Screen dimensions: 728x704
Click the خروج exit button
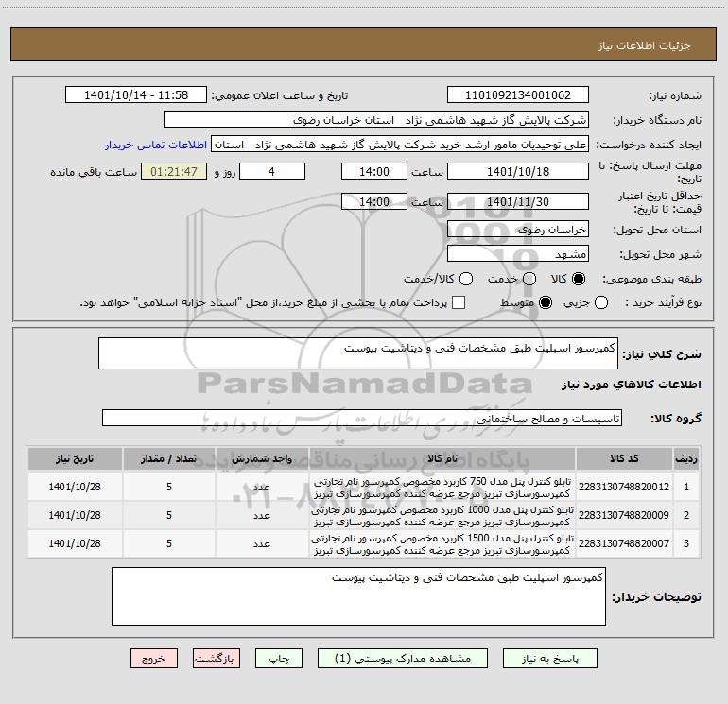point(154,659)
